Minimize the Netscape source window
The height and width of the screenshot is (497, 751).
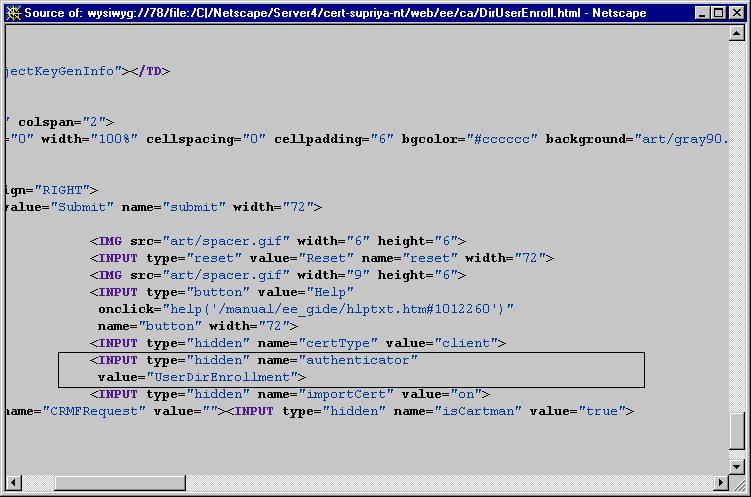tap(702, 13)
